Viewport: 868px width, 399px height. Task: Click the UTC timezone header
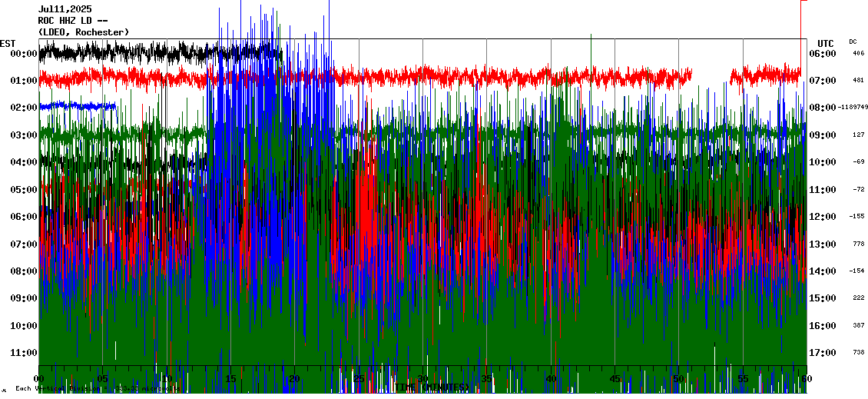point(826,44)
